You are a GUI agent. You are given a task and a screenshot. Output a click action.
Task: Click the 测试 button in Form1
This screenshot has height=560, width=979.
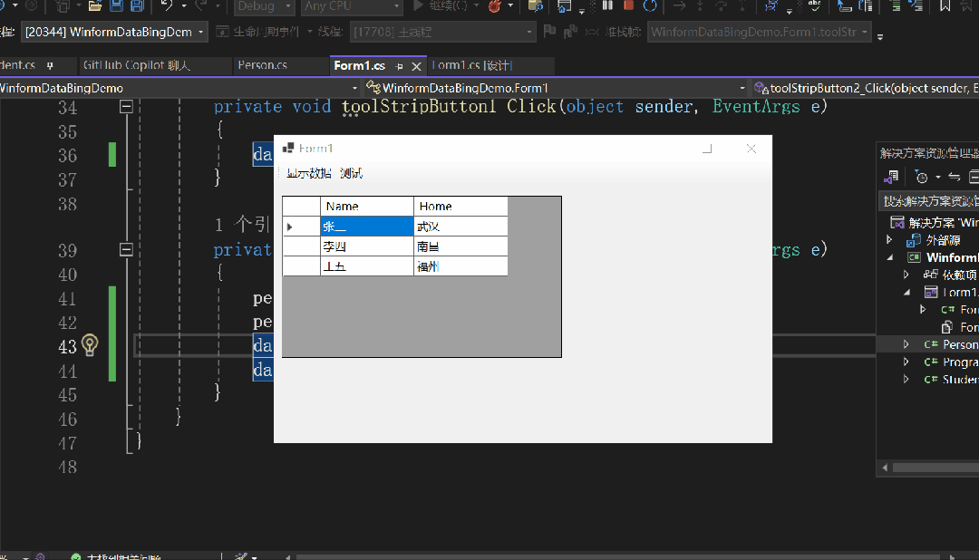pyautogui.click(x=351, y=174)
